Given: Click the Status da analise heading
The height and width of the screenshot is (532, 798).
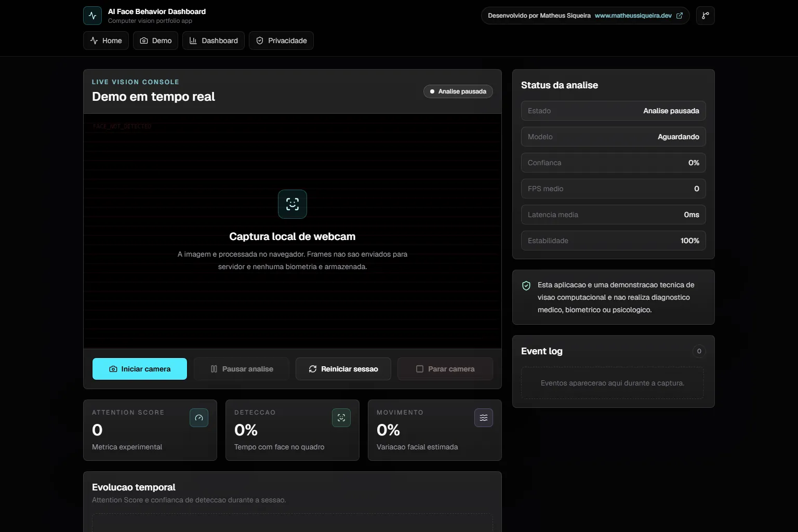Looking at the screenshot, I should pos(560,85).
